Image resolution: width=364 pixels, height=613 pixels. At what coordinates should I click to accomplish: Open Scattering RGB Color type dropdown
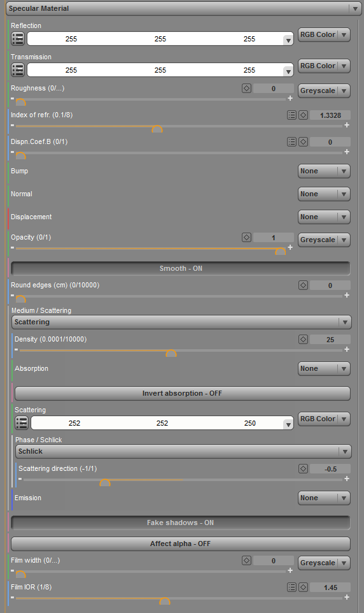324,419
